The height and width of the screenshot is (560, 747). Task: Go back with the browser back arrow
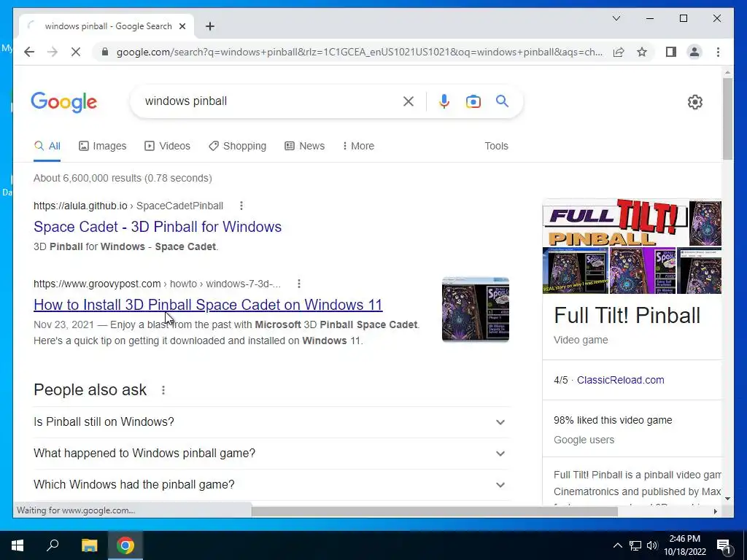(x=29, y=52)
